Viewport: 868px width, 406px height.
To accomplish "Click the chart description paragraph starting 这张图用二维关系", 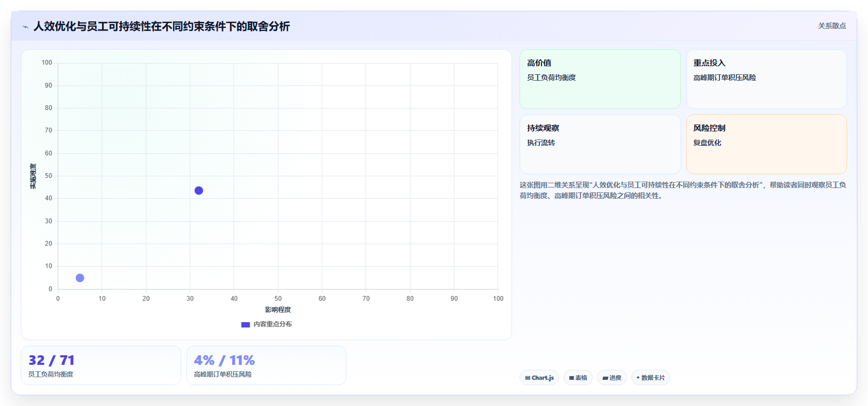I will (x=683, y=190).
